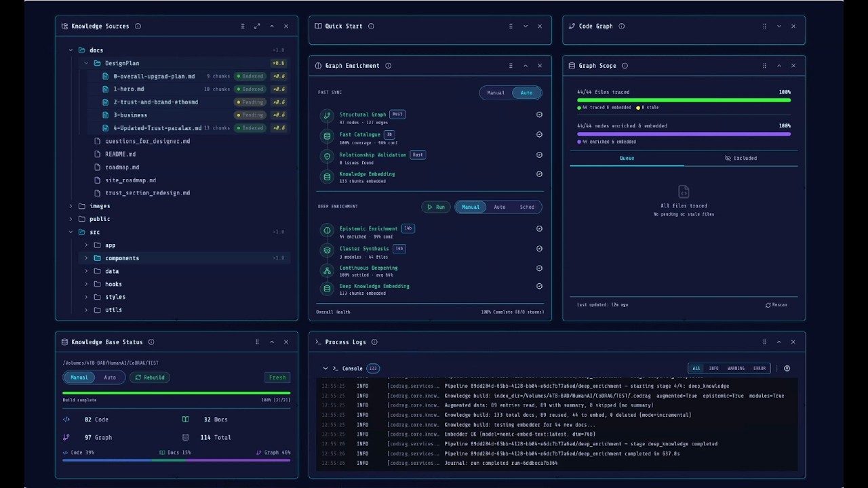Click weight value on DesignPlan folder

pyautogui.click(x=279, y=63)
